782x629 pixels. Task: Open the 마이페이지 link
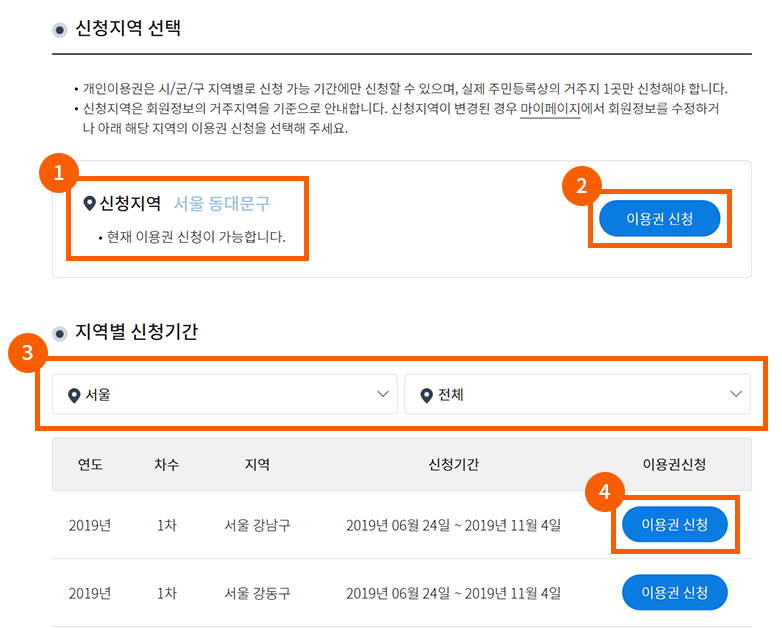[x=550, y=108]
